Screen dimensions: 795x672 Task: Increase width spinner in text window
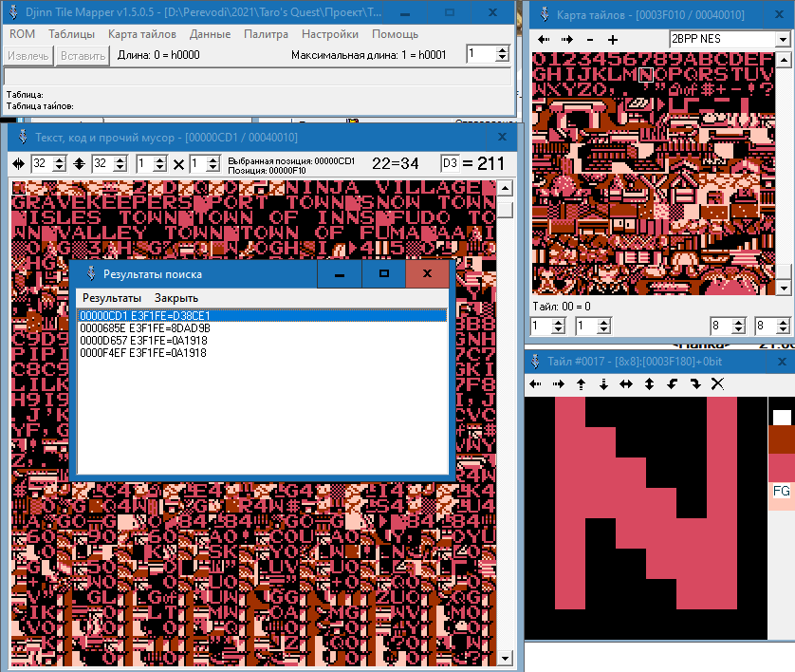[60, 159]
